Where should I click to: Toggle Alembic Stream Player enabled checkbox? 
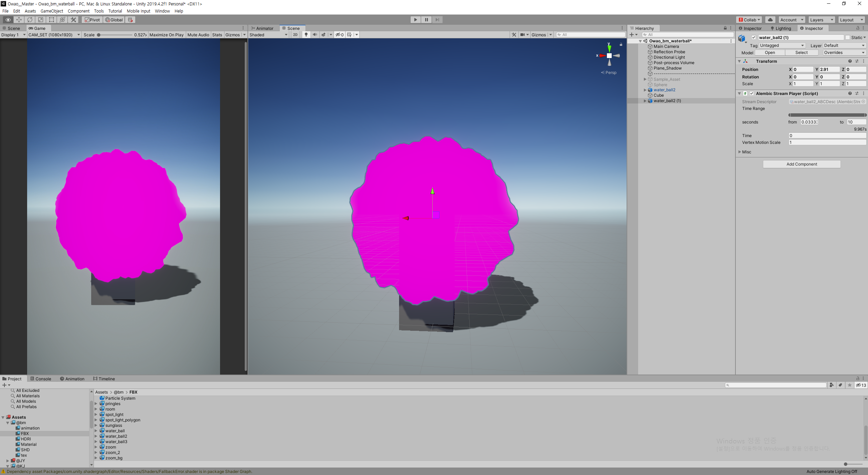coord(752,93)
